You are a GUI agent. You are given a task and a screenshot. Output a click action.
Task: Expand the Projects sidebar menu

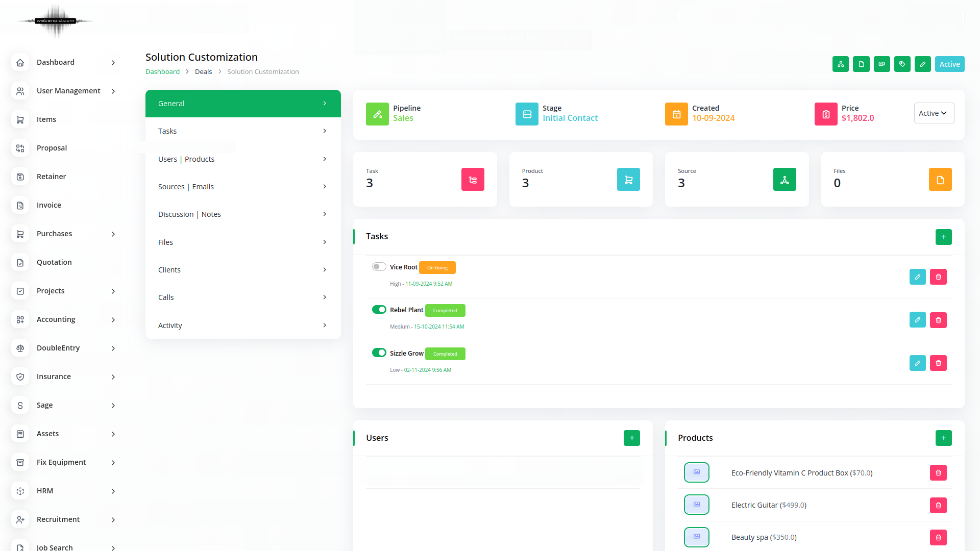113,291
